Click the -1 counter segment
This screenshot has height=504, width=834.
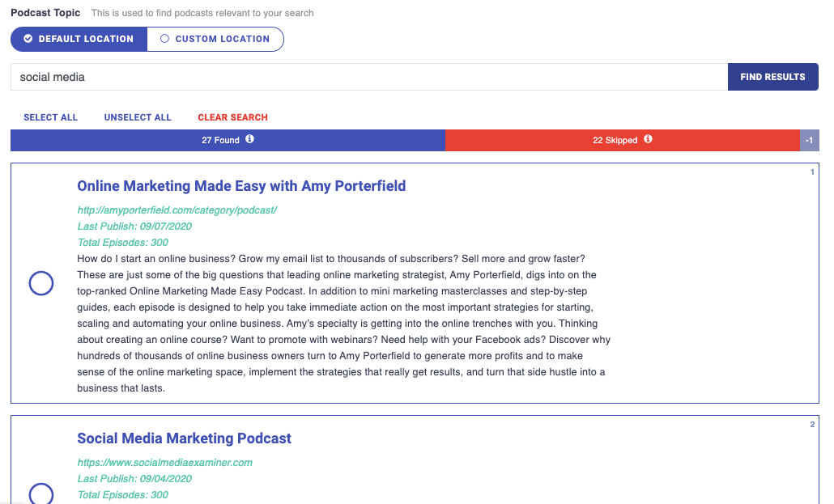click(x=809, y=140)
